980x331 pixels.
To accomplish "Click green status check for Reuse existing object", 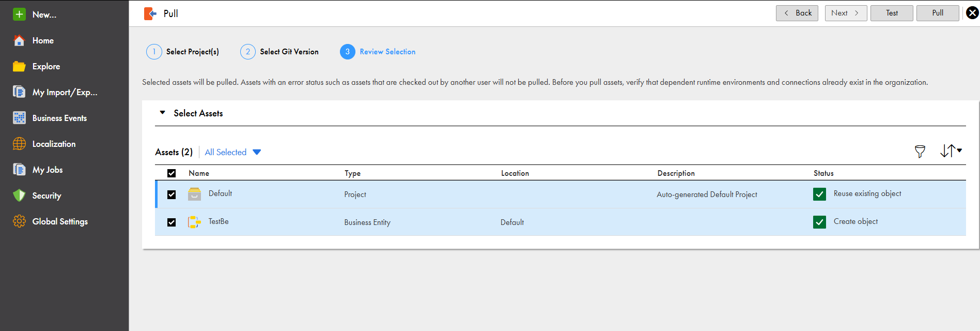I will (819, 194).
